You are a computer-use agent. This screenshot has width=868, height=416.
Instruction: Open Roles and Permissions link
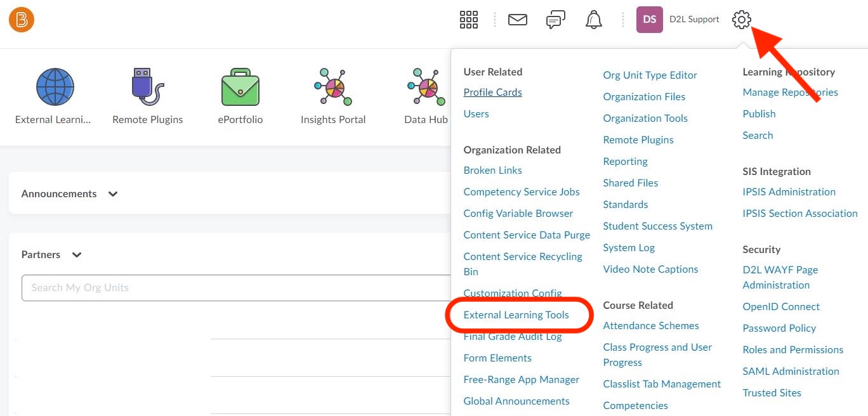pos(793,350)
